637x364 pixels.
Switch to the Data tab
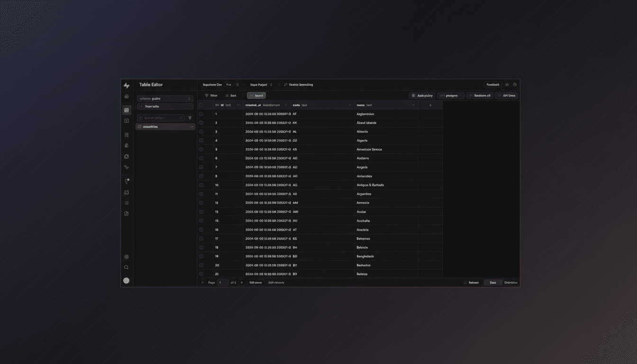(492, 282)
